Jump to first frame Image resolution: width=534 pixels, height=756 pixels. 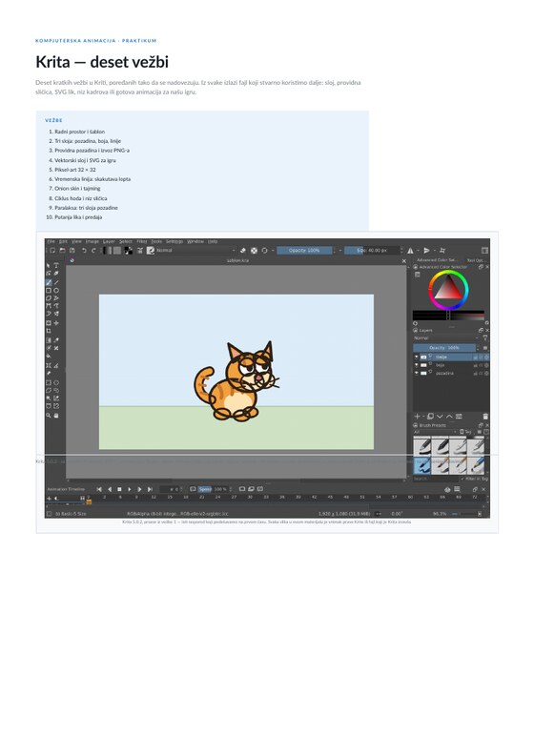tap(99, 489)
